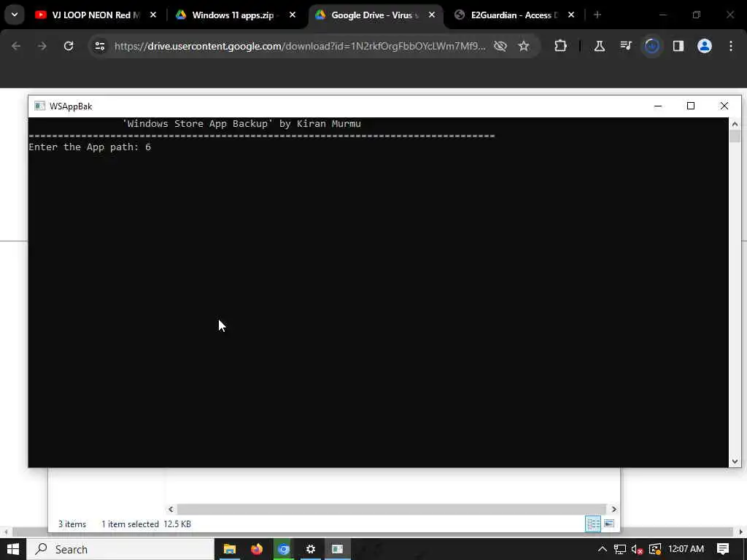Select the Google Drive - Virus scan tab
747x560 pixels.
tap(374, 15)
